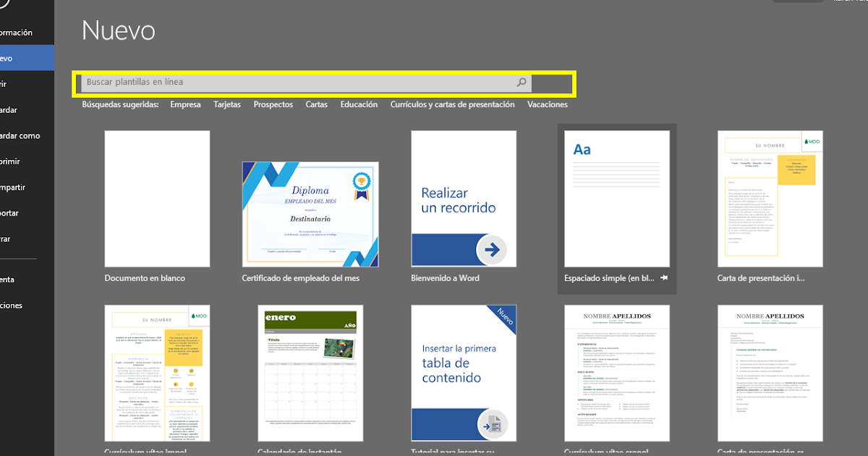The width and height of the screenshot is (868, 456).
Task: Select "Guardar como" in the sidebar
Action: (x=20, y=135)
